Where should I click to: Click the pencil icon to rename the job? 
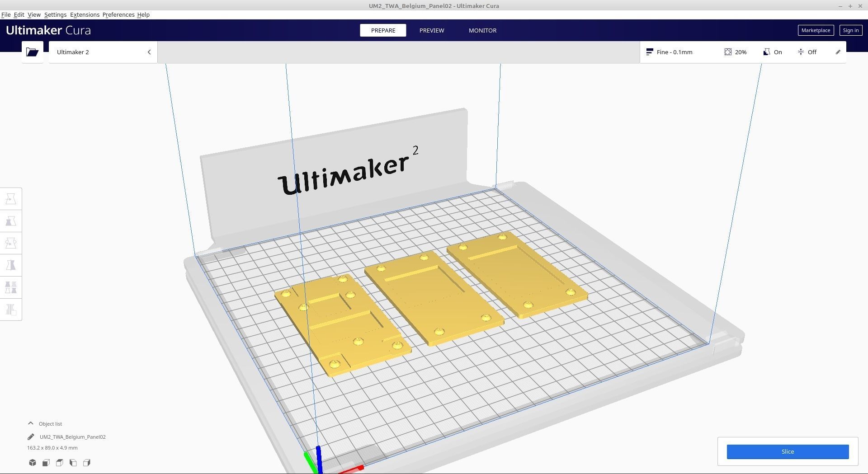[31, 436]
